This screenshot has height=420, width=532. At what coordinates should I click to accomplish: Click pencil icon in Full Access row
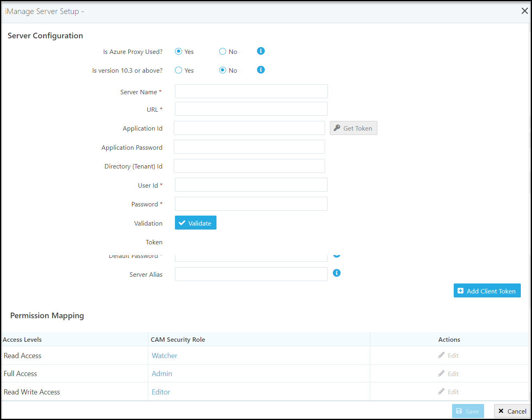pyautogui.click(x=441, y=374)
